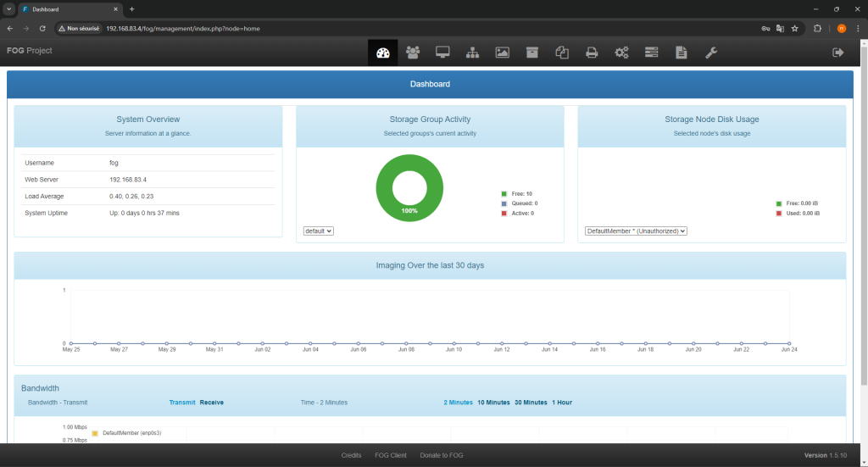Open the Hosts monitor icon
This screenshot has width=868, height=467.
coord(442,53)
